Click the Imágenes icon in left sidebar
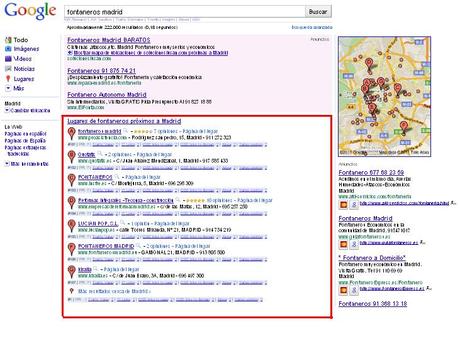Screen dimensions: 460x361 point(8,49)
